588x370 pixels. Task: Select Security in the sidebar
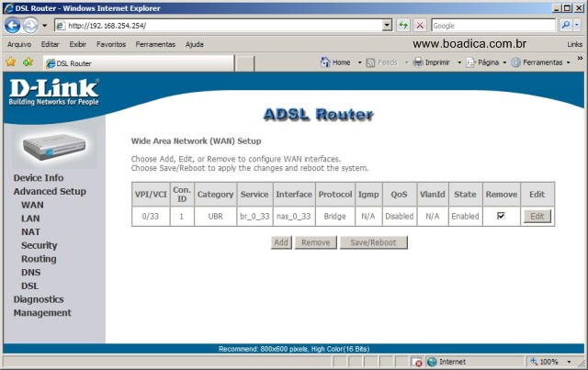point(40,245)
